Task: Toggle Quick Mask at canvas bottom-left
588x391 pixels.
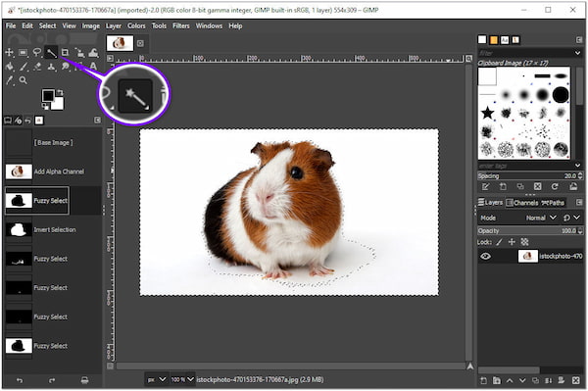Action: (x=110, y=366)
